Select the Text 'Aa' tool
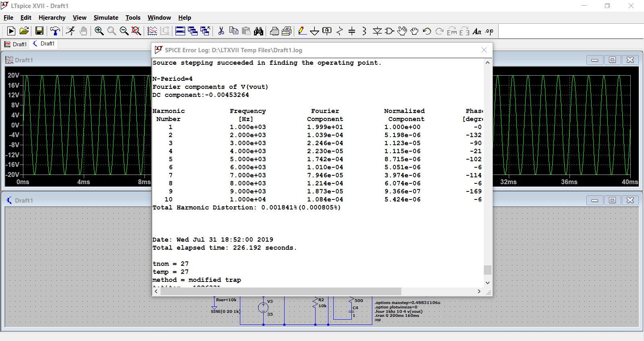The image size is (644, 341). pyautogui.click(x=477, y=31)
